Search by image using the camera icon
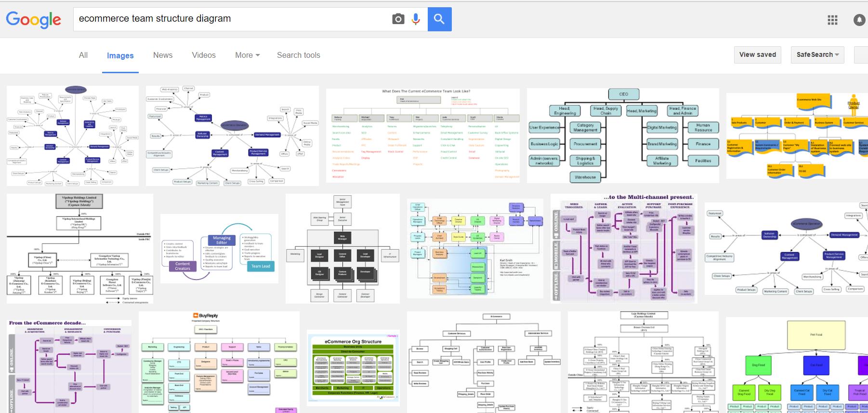This screenshot has height=413, width=868. click(398, 19)
